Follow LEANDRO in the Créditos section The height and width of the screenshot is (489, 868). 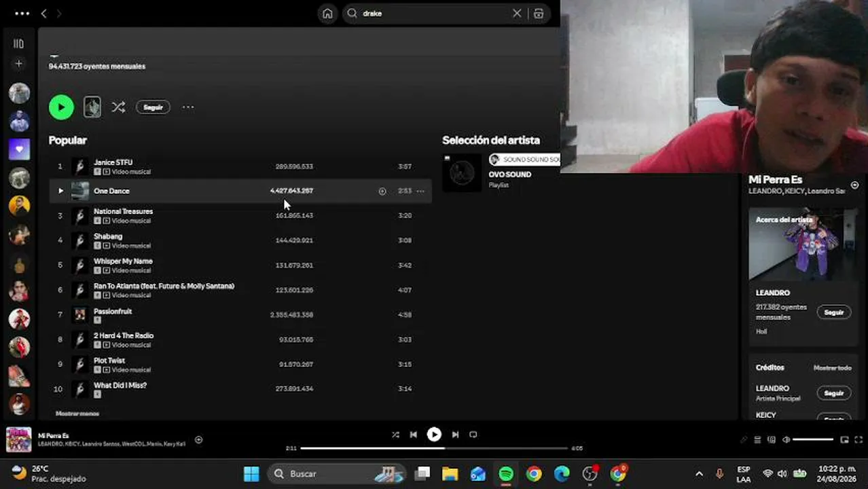click(834, 393)
